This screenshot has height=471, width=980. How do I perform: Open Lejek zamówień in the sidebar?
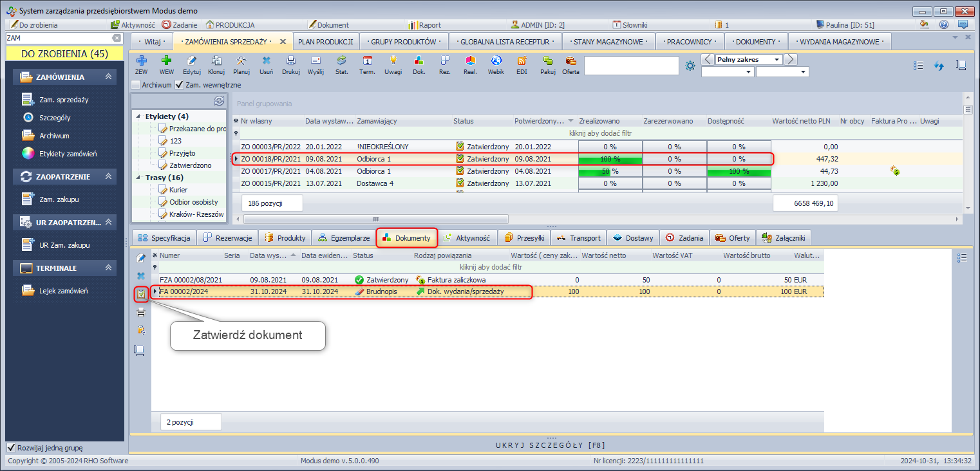coord(63,291)
